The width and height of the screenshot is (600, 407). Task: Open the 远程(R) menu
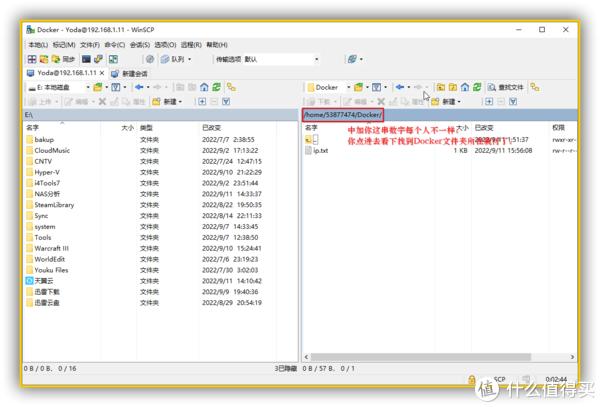pyautogui.click(x=191, y=45)
